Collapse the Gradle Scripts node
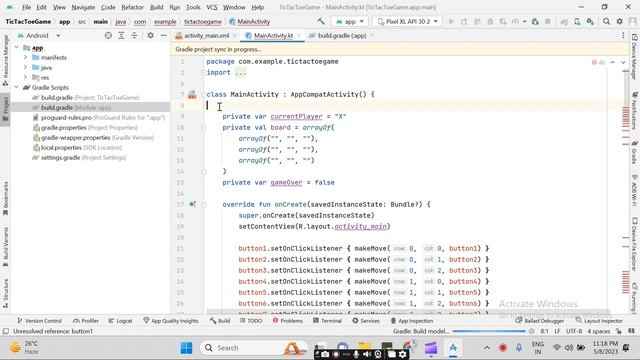Viewport: 640px width, 360px height. tap(17, 87)
